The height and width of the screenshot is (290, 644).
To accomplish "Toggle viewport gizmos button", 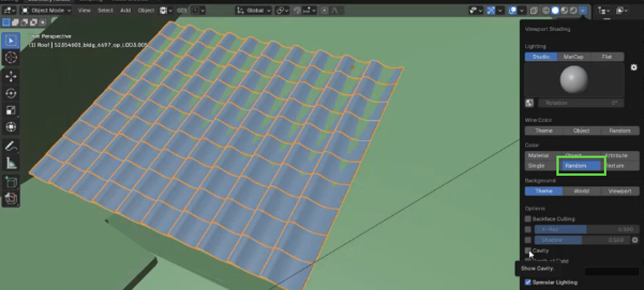I will tap(492, 10).
